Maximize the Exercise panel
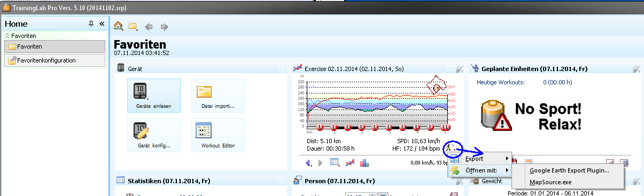The width and height of the screenshot is (644, 196). tap(450, 68)
